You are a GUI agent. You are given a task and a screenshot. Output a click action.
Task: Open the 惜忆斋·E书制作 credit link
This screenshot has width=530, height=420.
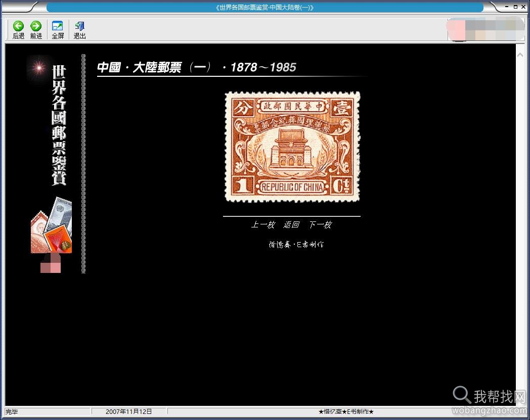point(296,244)
